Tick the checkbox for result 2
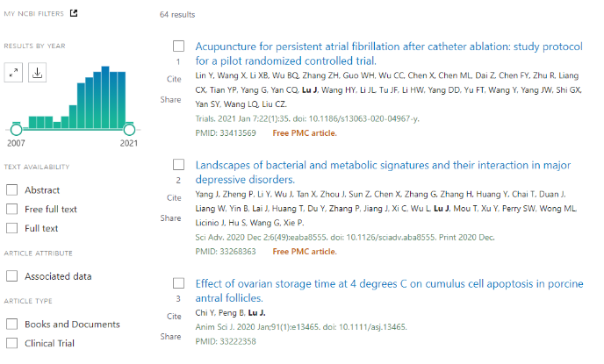This screenshot has height=364, width=604. 178,165
